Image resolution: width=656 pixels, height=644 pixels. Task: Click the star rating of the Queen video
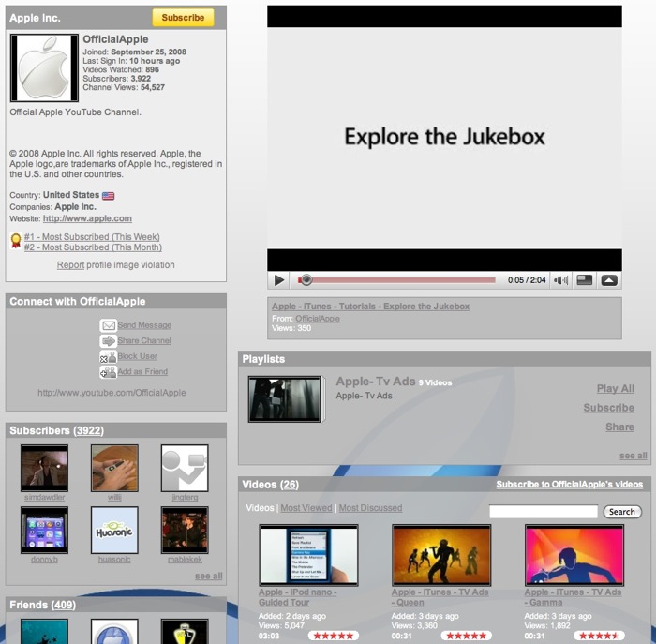[x=466, y=636]
